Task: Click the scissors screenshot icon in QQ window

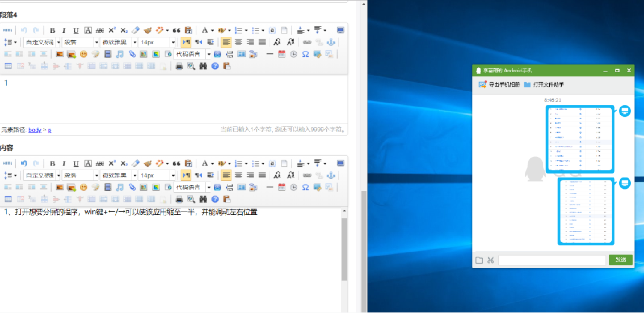Action: click(x=491, y=260)
